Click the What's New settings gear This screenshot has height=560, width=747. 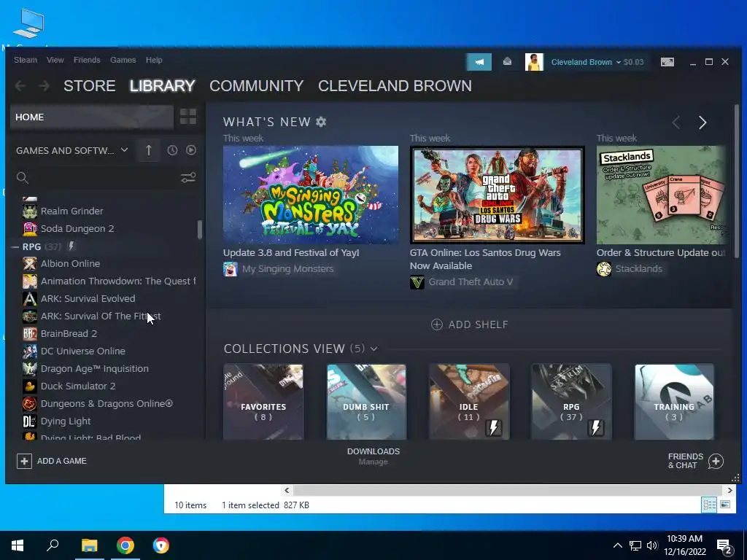pyautogui.click(x=321, y=122)
